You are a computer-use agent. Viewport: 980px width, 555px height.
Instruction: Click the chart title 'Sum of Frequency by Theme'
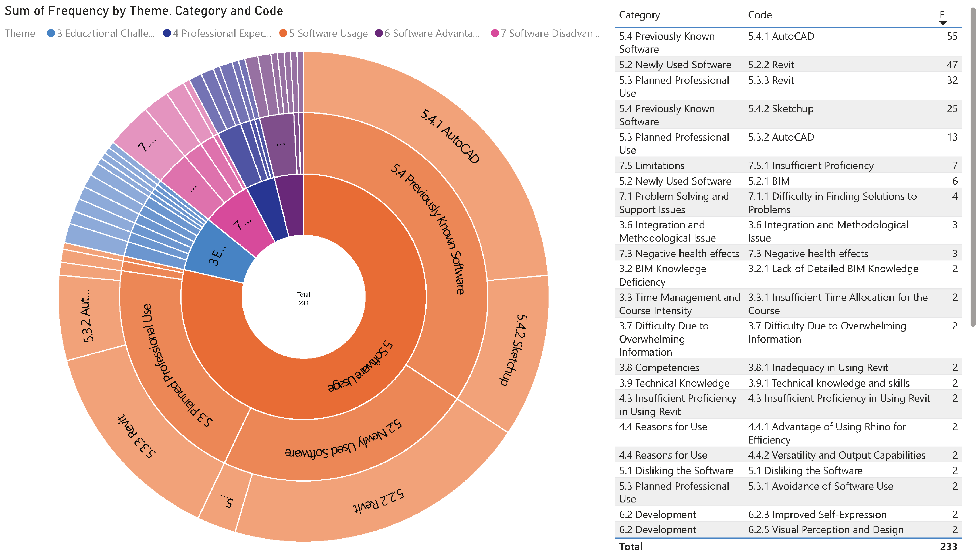click(x=143, y=11)
